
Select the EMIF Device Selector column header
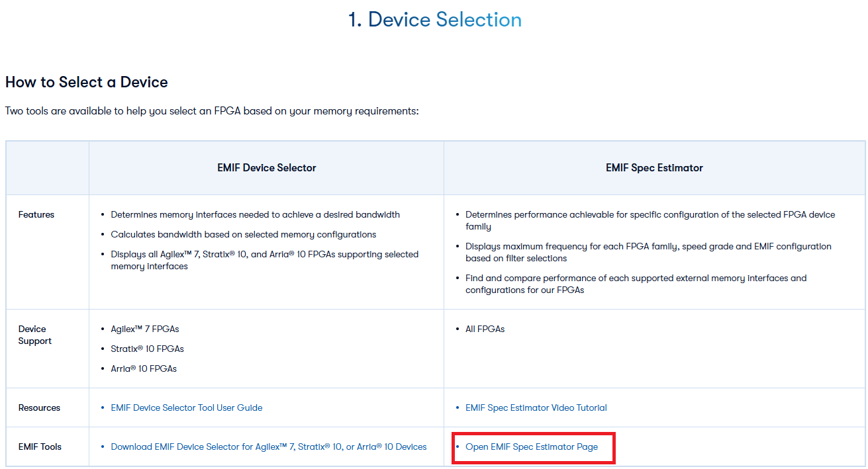266,168
